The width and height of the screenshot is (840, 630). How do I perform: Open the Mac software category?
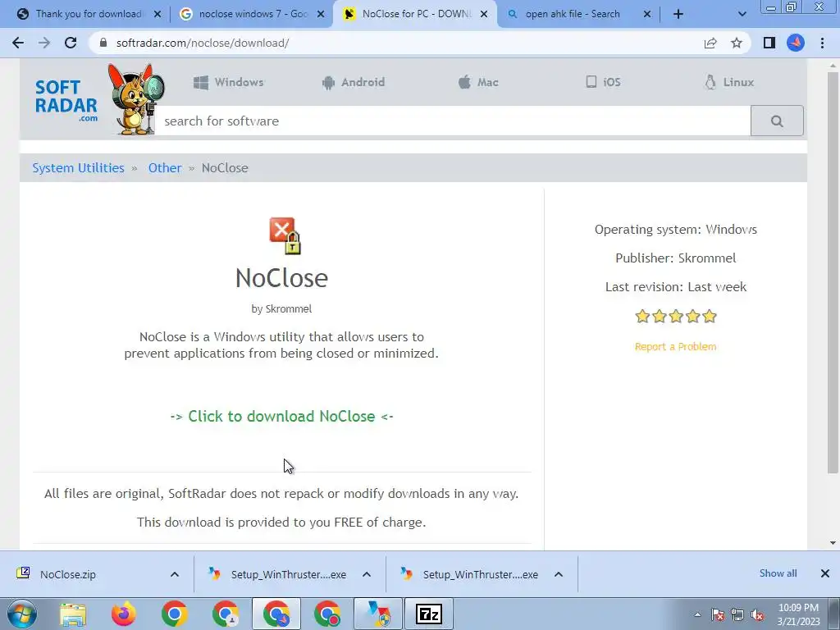[478, 82]
